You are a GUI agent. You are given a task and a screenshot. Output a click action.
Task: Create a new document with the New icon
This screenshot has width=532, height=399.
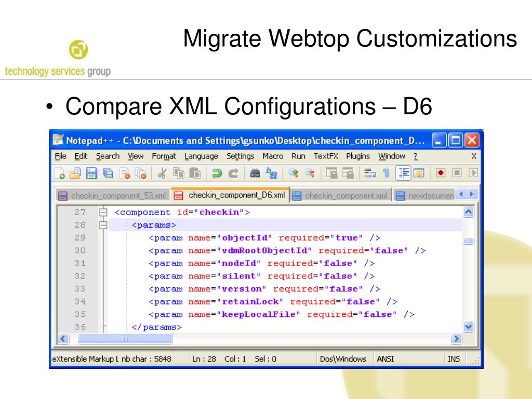[x=60, y=174]
